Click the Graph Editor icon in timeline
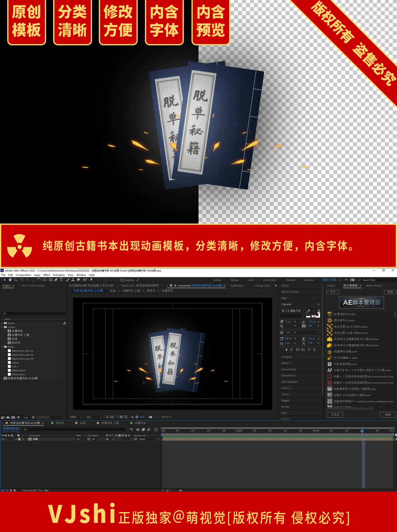This screenshot has width=397, height=532. click(x=156, y=430)
